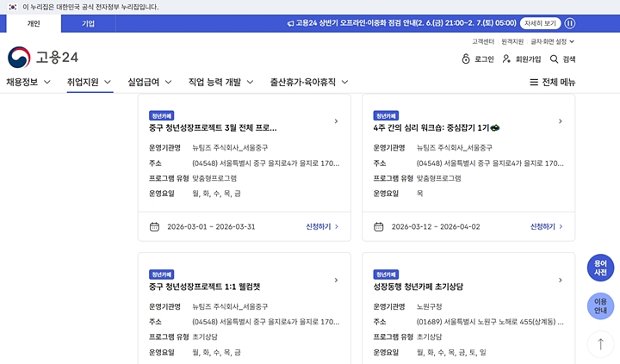Image resolution: width=620 pixels, height=364 pixels.
Task: Open 중구 청년성장프로젝트 1:1 웰컴챗 title
Action: pyautogui.click(x=204, y=287)
